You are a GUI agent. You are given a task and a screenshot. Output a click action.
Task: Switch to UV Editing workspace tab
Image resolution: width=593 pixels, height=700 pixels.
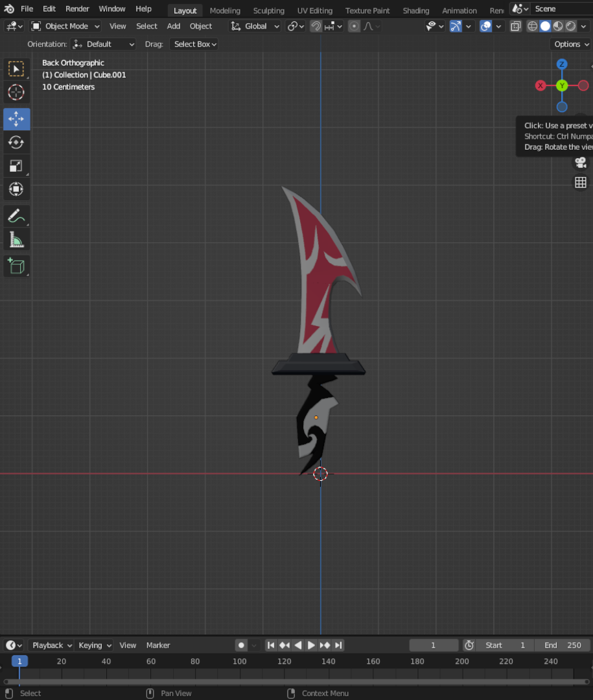point(315,11)
